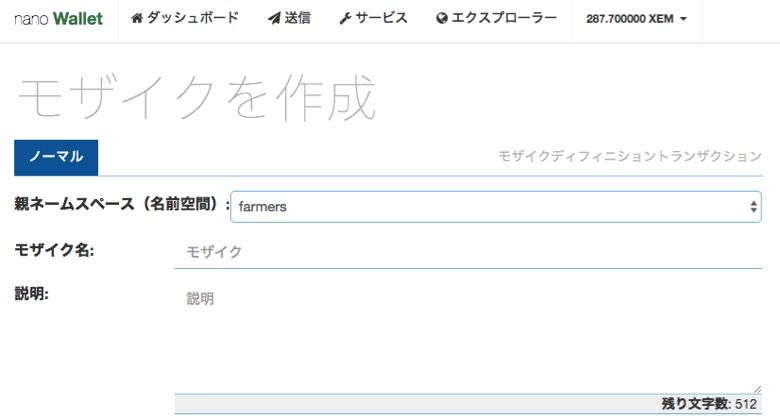Expand the 287.700000 XEM balance dropdown

click(629, 19)
